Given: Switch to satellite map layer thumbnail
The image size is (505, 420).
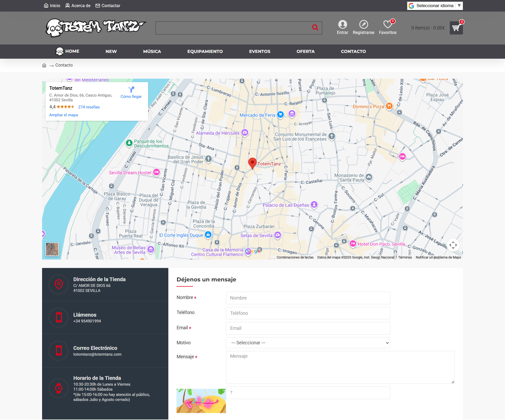Looking at the screenshot, I should 52,249.
